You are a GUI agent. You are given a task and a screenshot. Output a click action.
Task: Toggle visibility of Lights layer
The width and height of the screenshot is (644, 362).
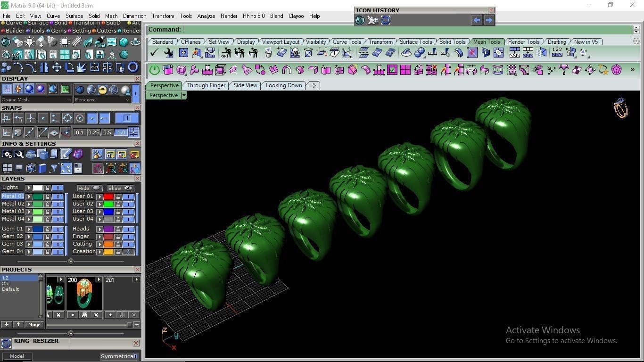click(x=58, y=188)
